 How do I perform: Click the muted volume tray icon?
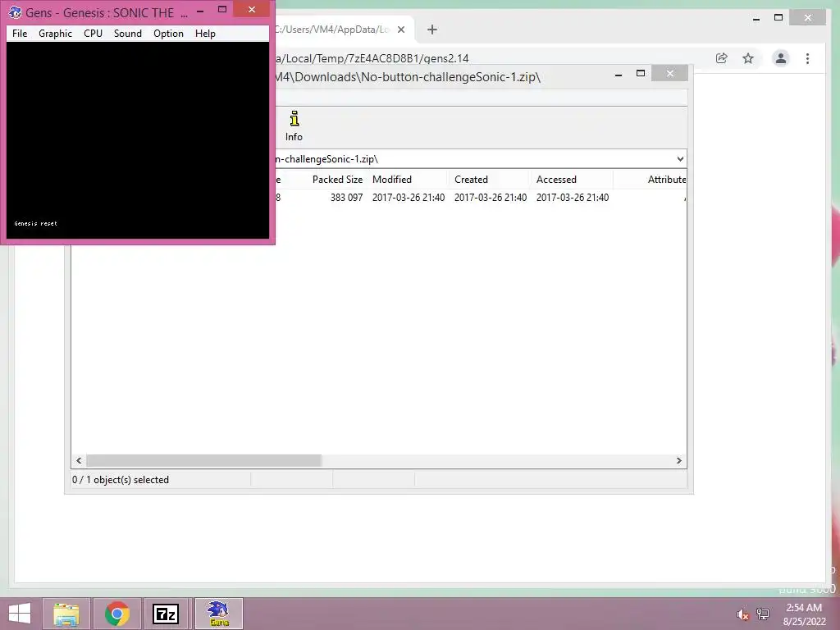click(742, 614)
